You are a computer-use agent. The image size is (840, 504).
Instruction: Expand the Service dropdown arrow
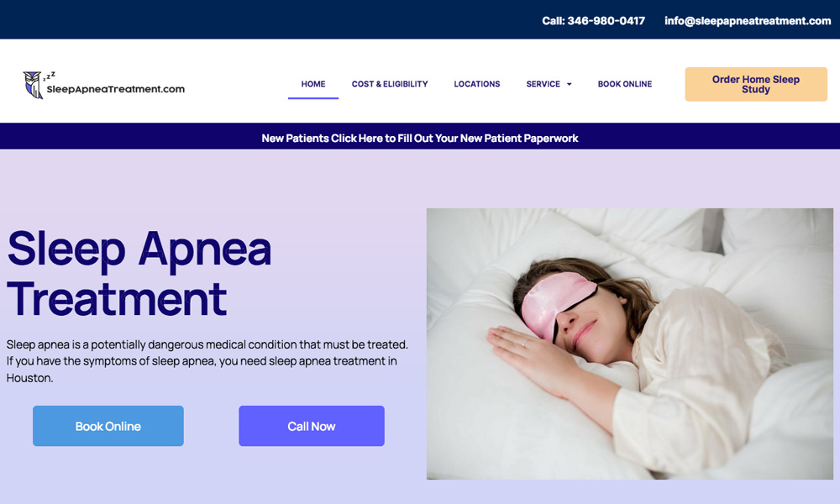tap(569, 84)
